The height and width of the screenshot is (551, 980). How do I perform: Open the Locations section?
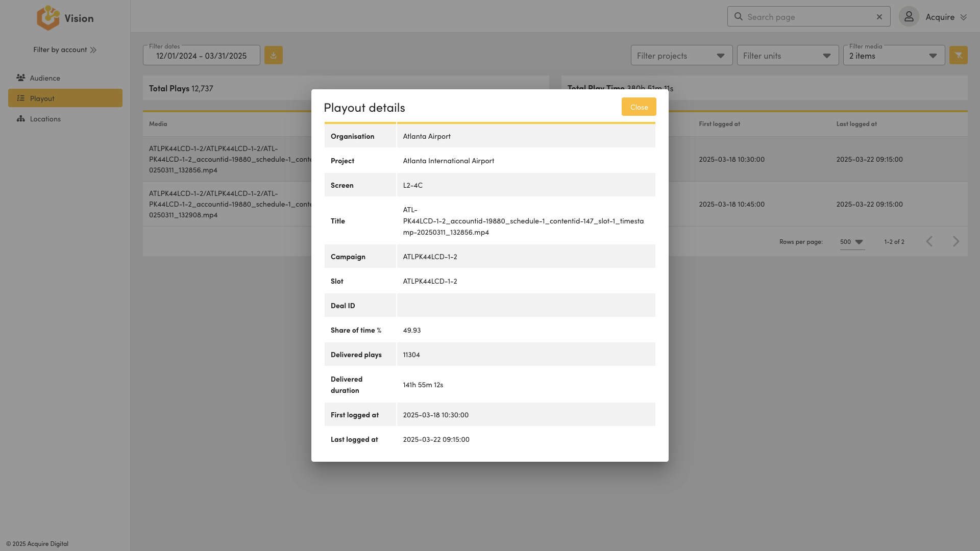pyautogui.click(x=65, y=118)
